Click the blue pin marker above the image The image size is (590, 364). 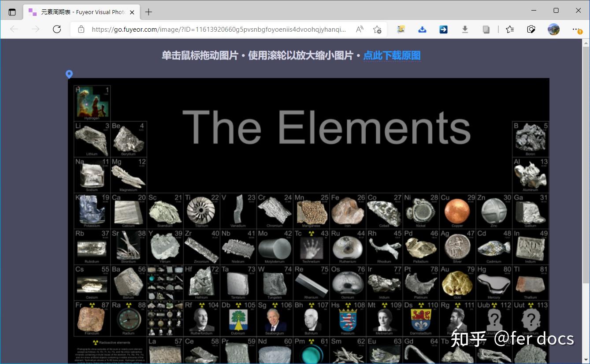pyautogui.click(x=69, y=74)
